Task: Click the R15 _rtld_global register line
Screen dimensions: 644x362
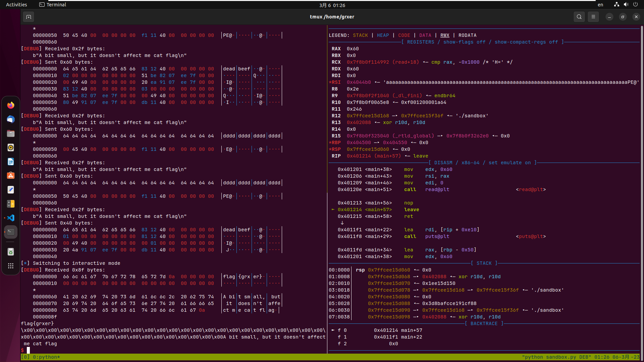Action: coord(421,136)
